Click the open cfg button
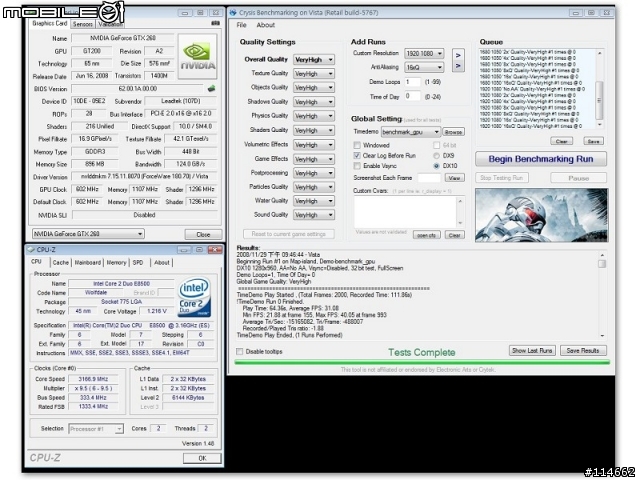 click(427, 235)
